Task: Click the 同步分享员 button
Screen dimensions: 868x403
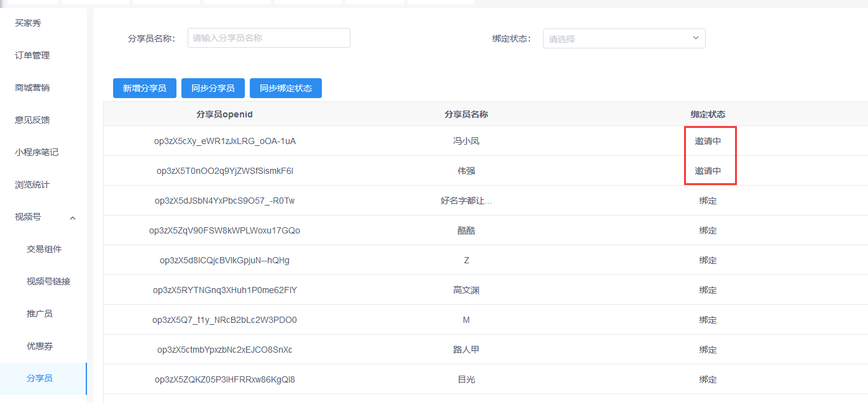Action: 213,88
